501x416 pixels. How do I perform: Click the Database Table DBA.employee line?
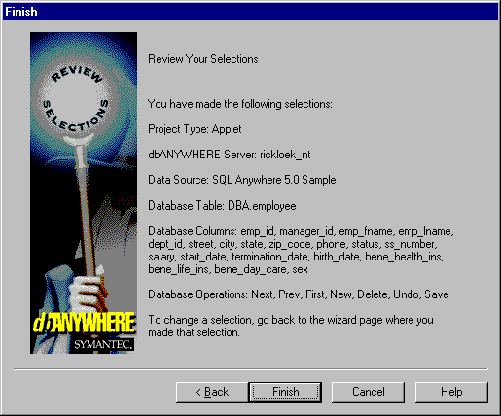[222, 206]
